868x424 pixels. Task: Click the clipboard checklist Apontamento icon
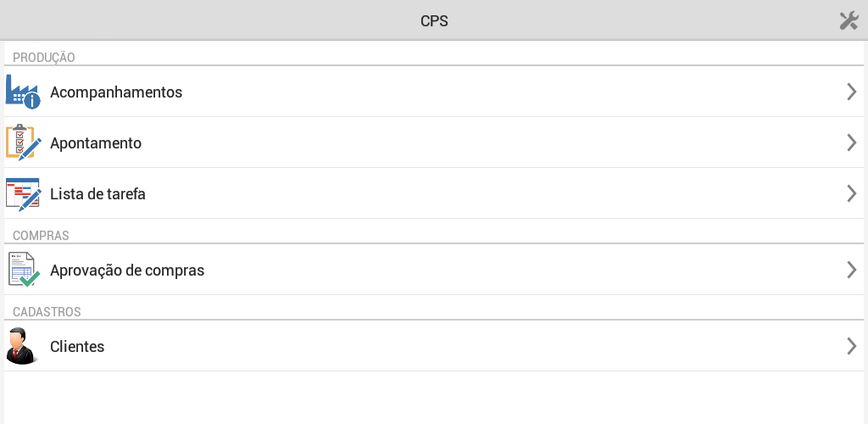pyautogui.click(x=23, y=142)
